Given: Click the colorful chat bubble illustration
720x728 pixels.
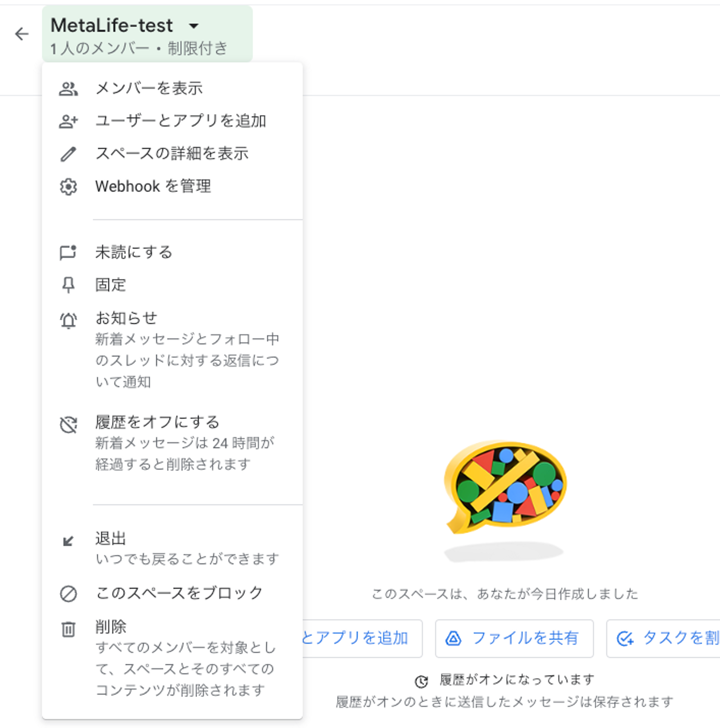Looking at the screenshot, I should (x=505, y=487).
